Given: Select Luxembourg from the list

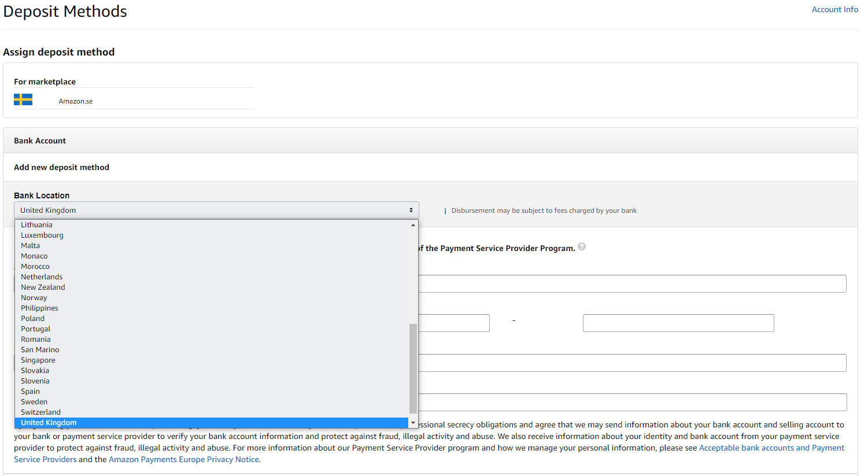Looking at the screenshot, I should pos(212,235).
